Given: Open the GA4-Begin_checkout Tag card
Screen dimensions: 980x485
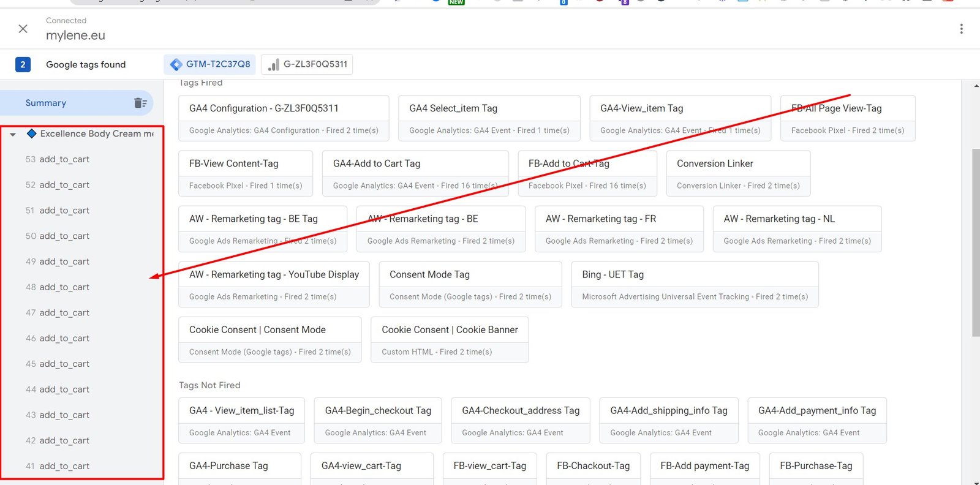Looking at the screenshot, I should click(378, 421).
